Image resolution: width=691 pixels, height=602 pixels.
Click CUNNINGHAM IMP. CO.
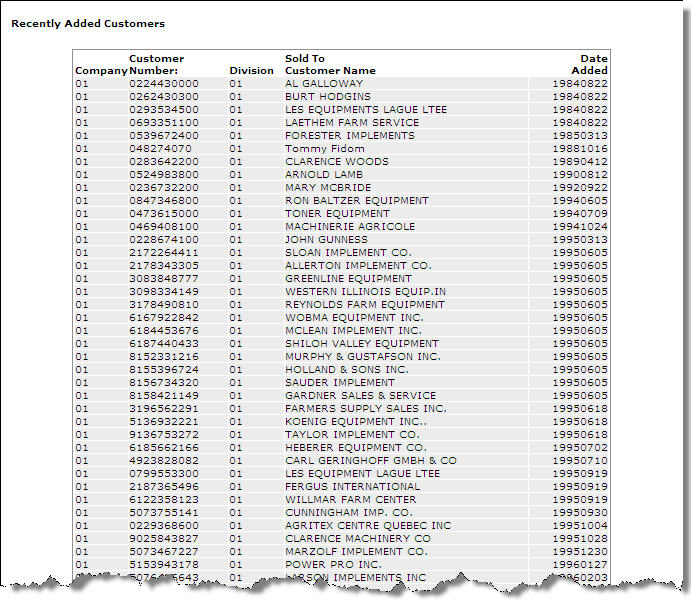click(x=349, y=513)
